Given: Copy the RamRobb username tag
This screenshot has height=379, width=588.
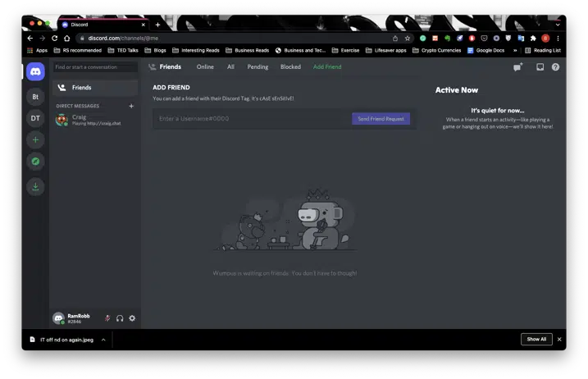Looking at the screenshot, I should (79, 318).
